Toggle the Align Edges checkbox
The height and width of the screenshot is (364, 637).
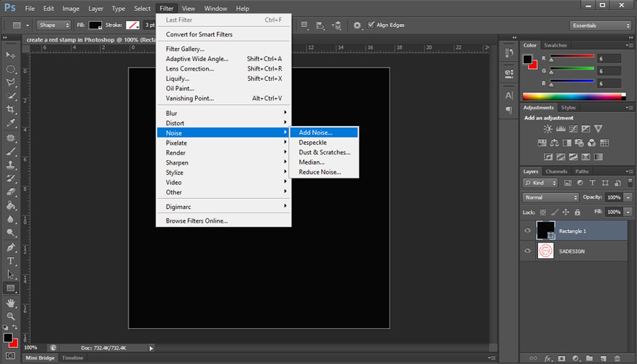click(x=371, y=25)
